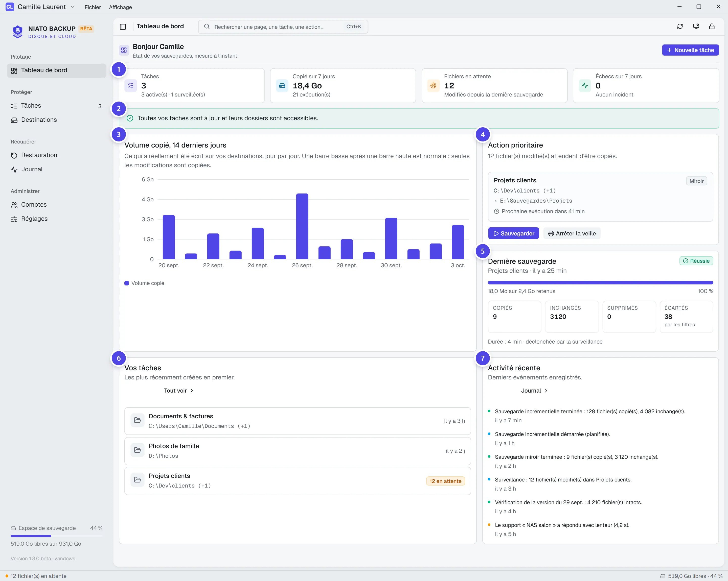Open the Fichier menu
This screenshot has width=728, height=581.
[x=93, y=7]
